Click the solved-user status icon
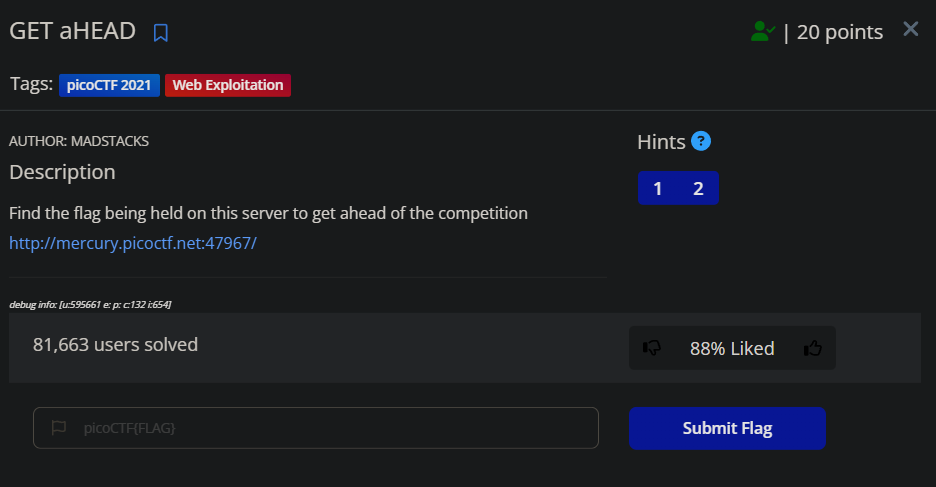 (x=763, y=32)
